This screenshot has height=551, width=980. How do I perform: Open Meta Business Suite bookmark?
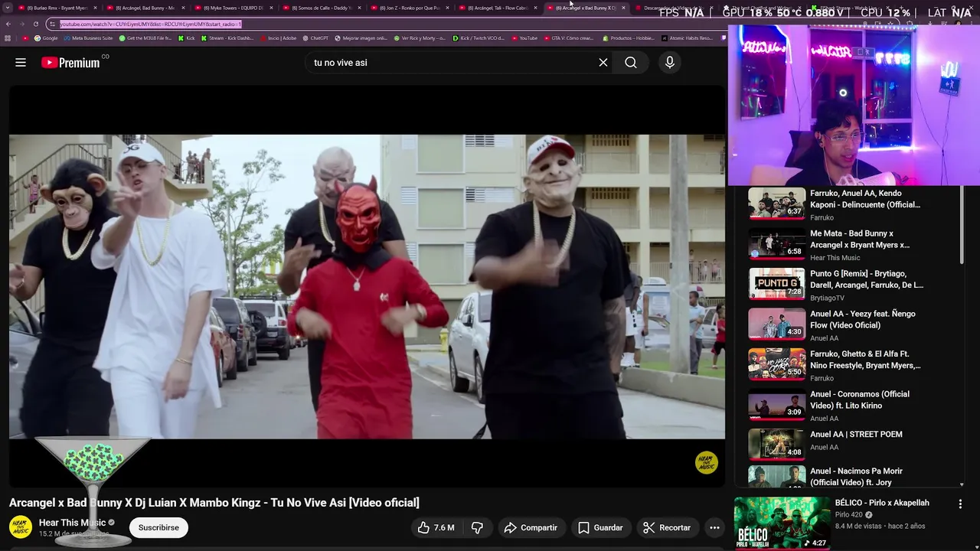pyautogui.click(x=89, y=38)
